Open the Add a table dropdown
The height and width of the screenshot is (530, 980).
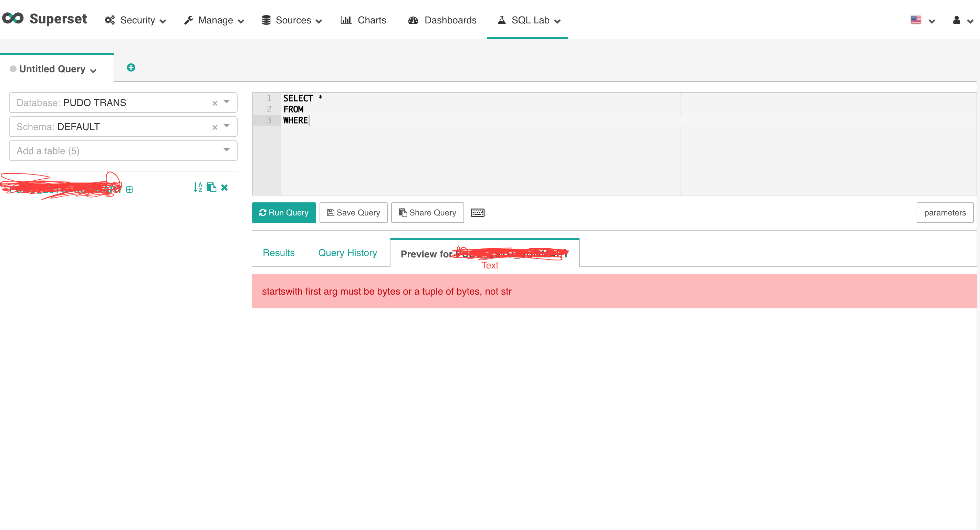(x=227, y=150)
